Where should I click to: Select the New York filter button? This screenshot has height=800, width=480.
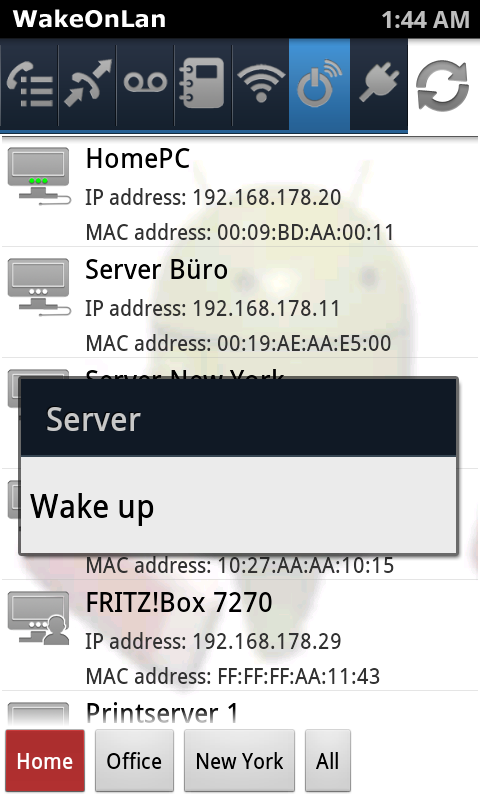[x=239, y=760]
